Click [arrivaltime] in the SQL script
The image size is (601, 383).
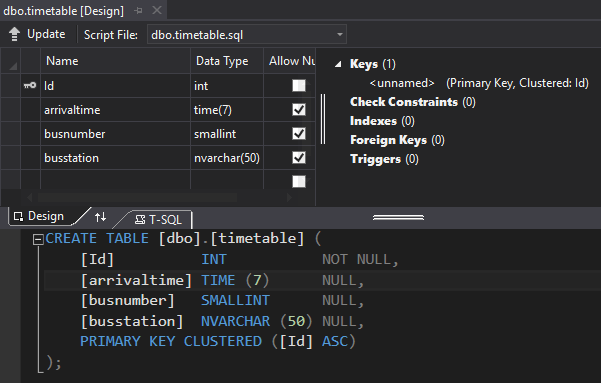coord(136,280)
